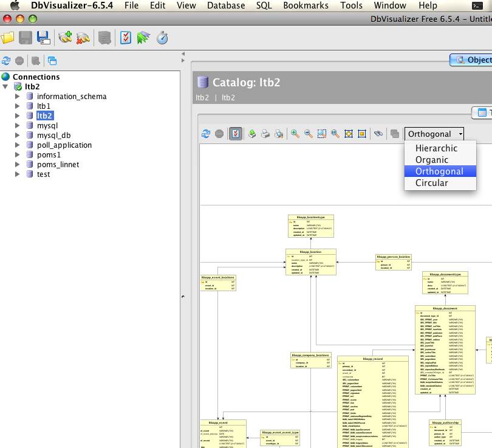
Task: Fit graph to window with yellow circle icon
Action: [x=349, y=134]
